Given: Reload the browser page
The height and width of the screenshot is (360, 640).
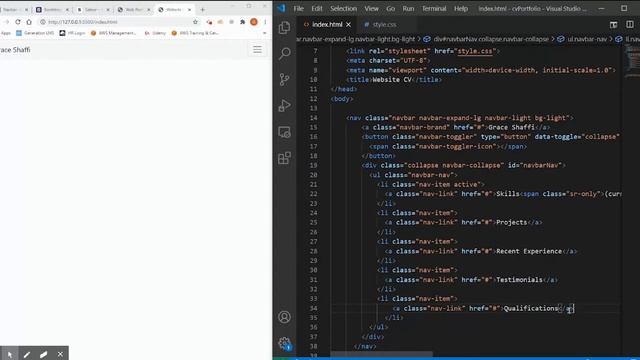Looking at the screenshot, I should pos(18,22).
